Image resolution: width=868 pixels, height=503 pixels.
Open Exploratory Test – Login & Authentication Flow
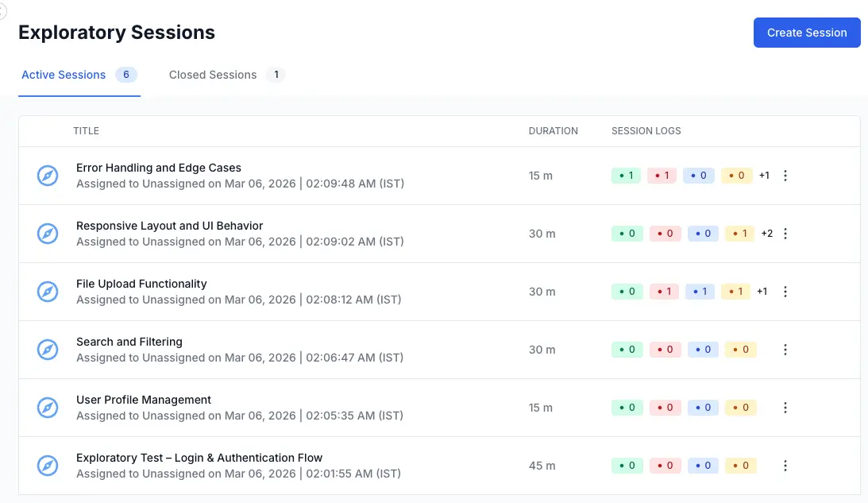pos(199,458)
